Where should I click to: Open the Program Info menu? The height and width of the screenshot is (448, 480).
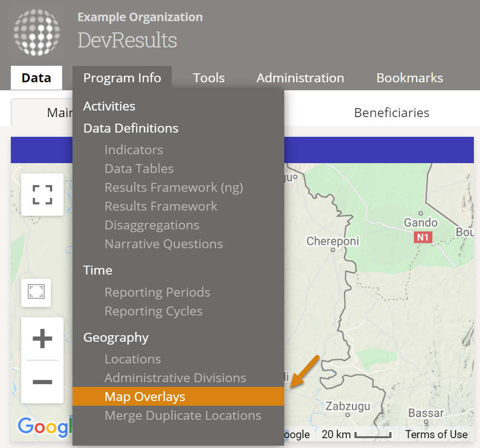click(122, 78)
